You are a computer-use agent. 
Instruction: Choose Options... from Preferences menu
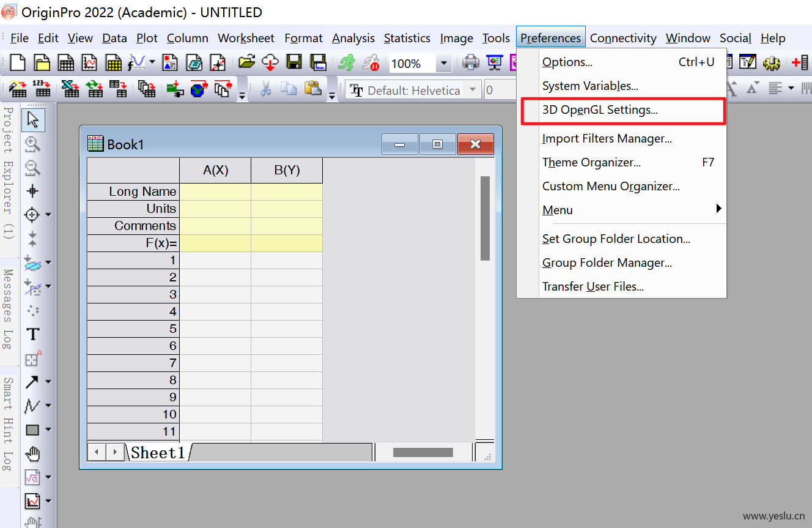click(621, 62)
